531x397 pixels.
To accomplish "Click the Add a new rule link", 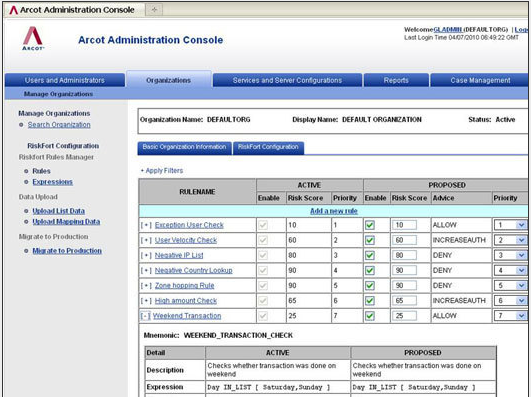I will [x=334, y=211].
